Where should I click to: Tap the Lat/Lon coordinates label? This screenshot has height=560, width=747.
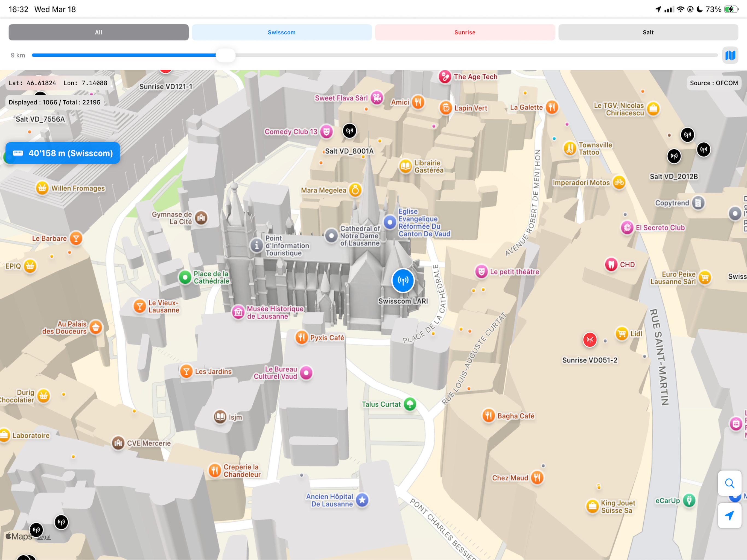[x=58, y=83]
